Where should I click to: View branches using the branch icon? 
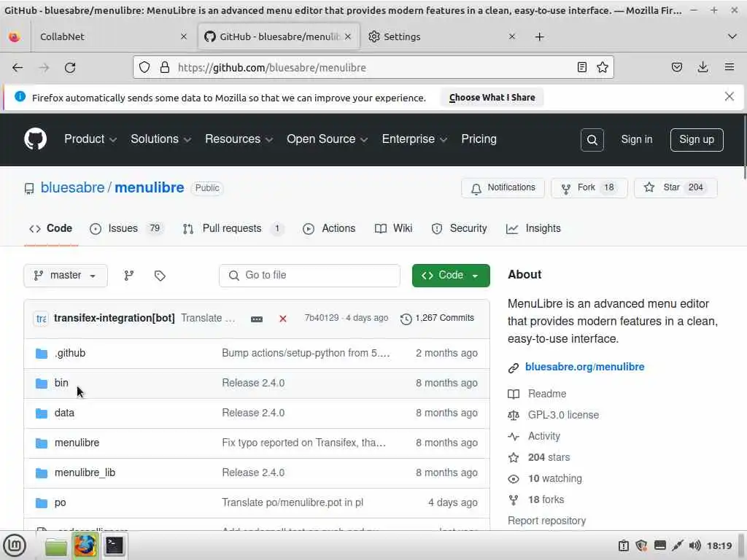pyautogui.click(x=128, y=275)
